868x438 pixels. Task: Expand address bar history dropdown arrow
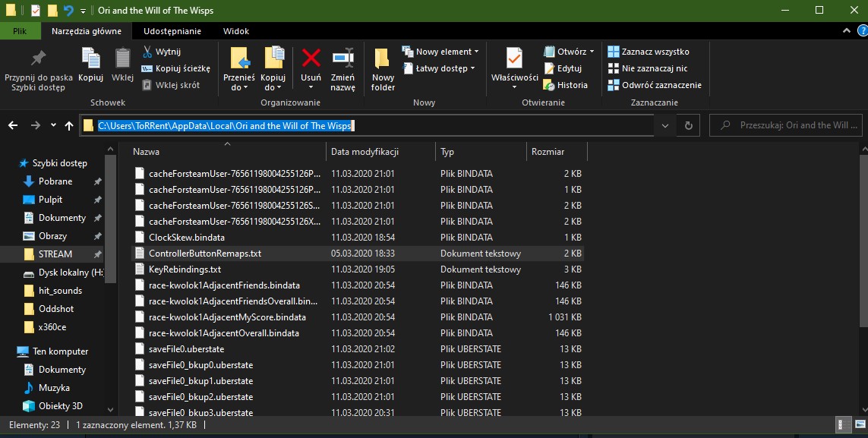665,125
